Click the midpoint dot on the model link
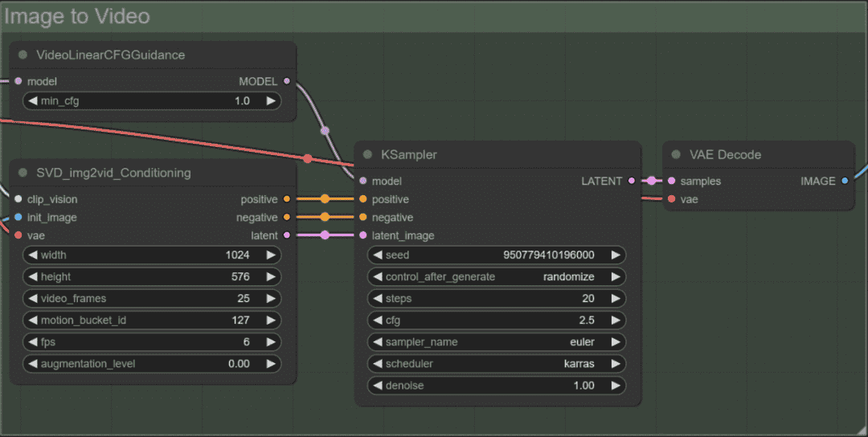The image size is (868, 437). pyautogui.click(x=325, y=131)
